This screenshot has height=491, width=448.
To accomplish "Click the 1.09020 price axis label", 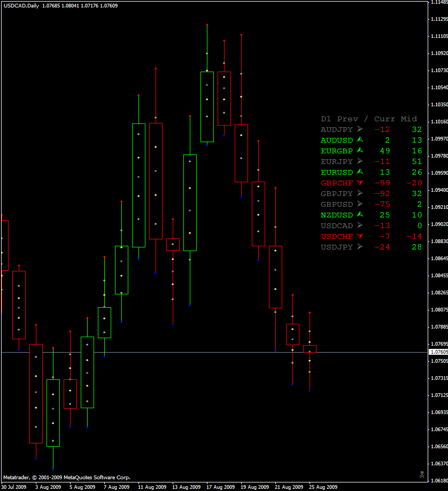I will tap(439, 224).
